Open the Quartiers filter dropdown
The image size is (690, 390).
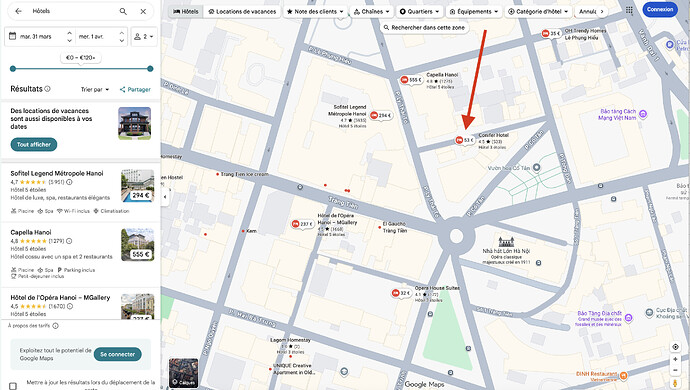tap(419, 11)
